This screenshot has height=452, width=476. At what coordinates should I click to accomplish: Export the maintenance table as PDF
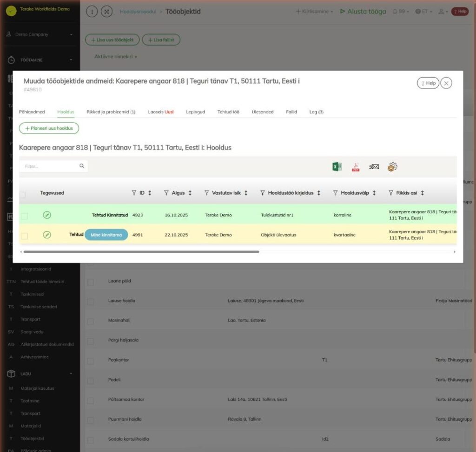pyautogui.click(x=356, y=167)
